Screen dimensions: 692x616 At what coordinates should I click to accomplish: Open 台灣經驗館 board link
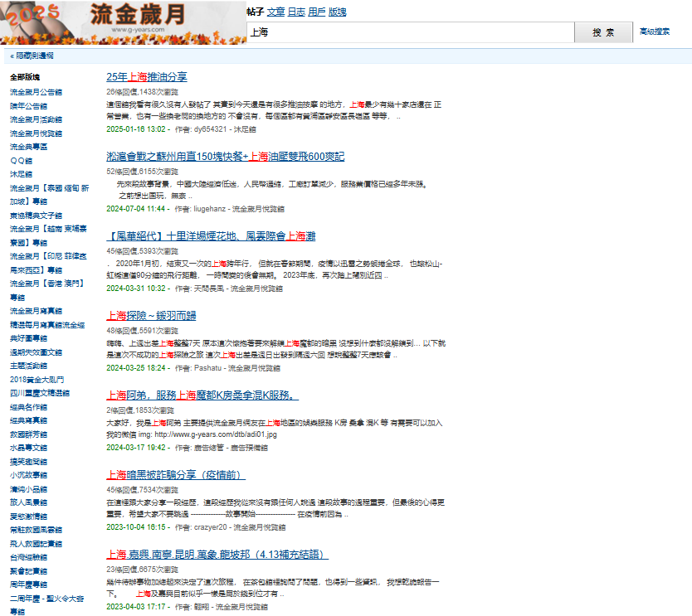coord(29,557)
